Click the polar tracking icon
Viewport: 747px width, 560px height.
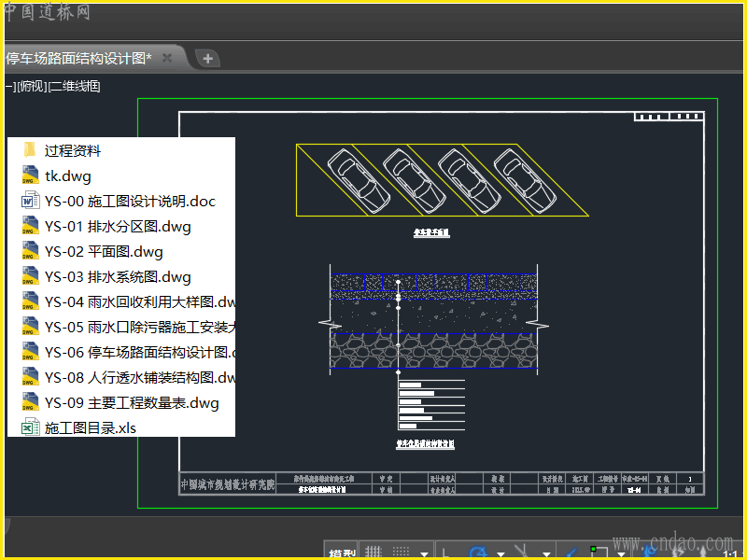pos(478,553)
